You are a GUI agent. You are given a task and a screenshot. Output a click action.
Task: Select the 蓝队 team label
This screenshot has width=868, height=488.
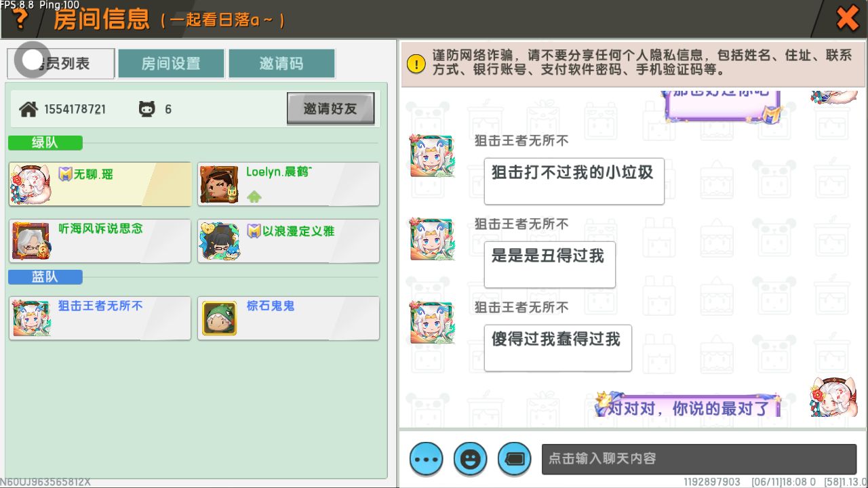click(45, 277)
